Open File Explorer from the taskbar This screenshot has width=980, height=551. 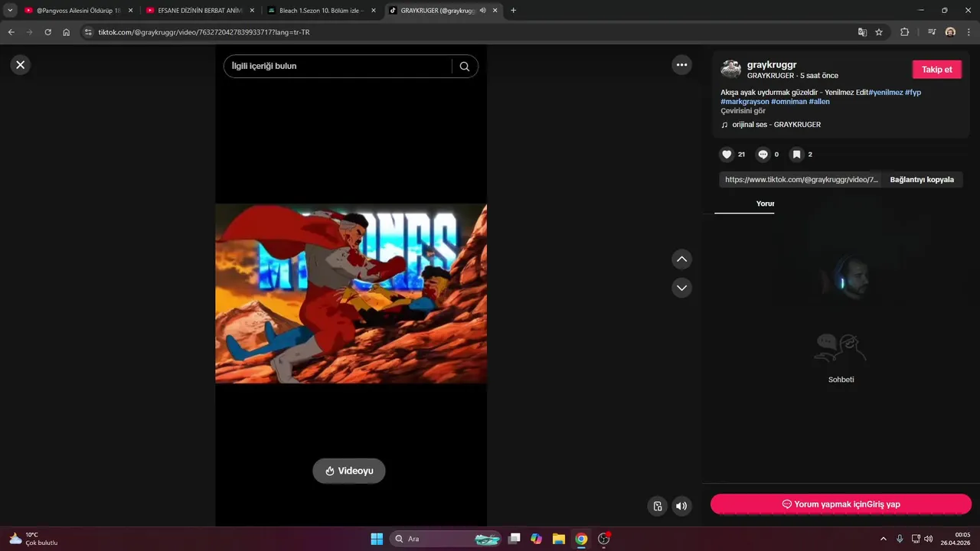(559, 539)
